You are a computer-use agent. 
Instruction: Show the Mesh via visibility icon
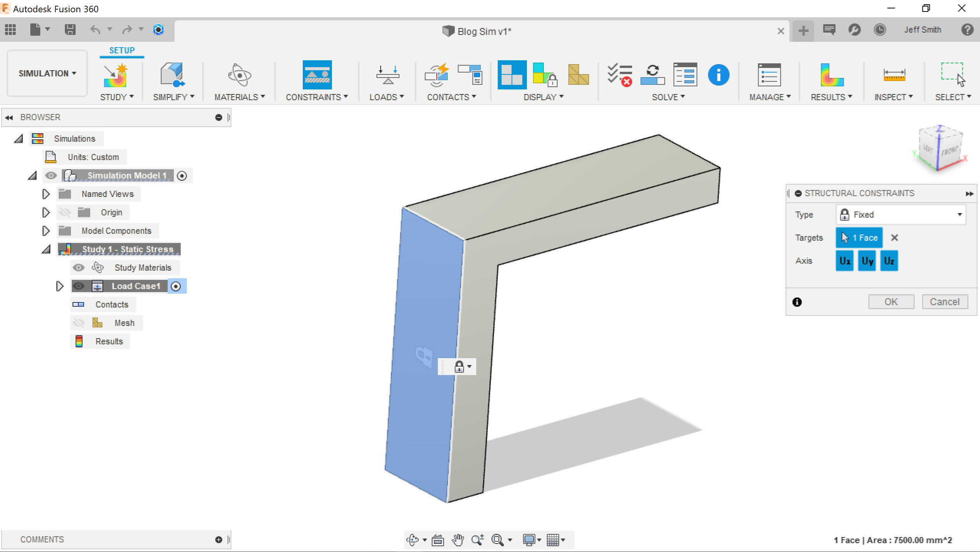pos(79,323)
